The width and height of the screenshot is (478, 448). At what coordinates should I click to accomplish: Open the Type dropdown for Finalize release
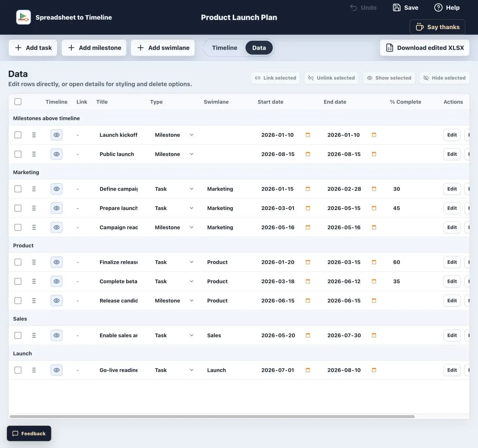pyautogui.click(x=174, y=262)
